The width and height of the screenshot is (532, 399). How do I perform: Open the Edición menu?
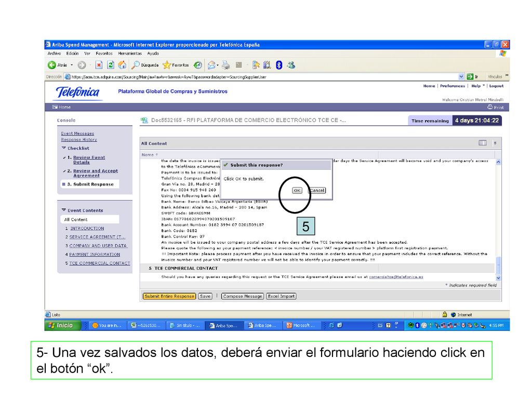tap(72, 54)
